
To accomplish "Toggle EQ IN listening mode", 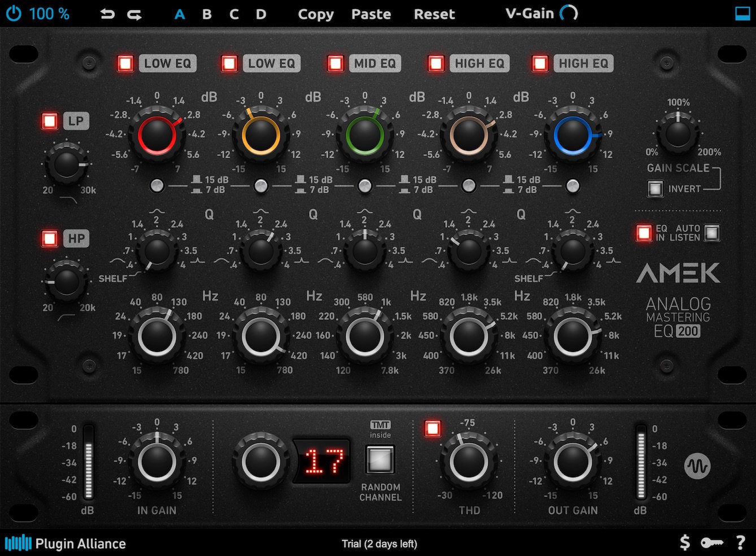I will pyautogui.click(x=644, y=232).
